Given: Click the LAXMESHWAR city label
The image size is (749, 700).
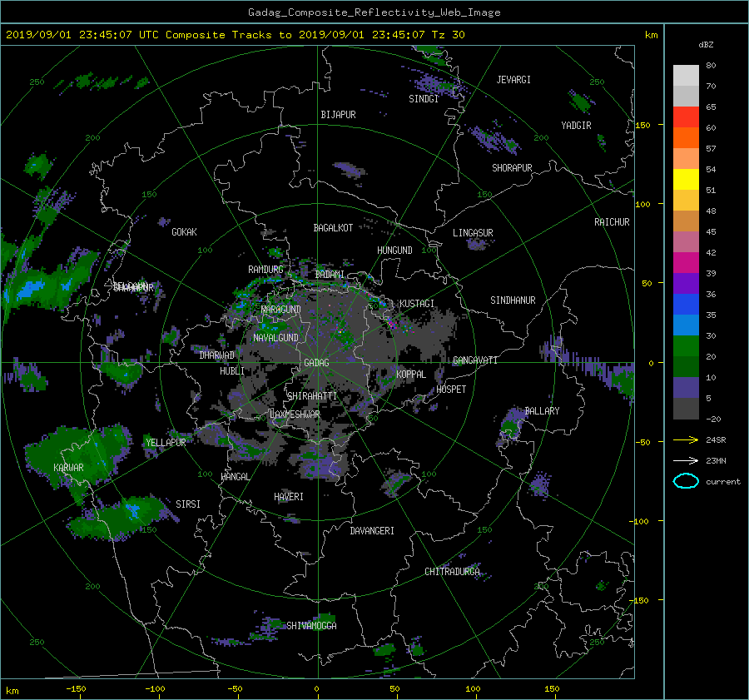Looking at the screenshot, I should click(295, 415).
